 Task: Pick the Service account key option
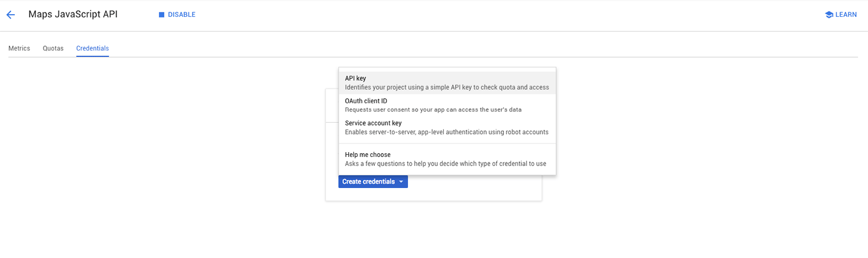click(x=373, y=123)
